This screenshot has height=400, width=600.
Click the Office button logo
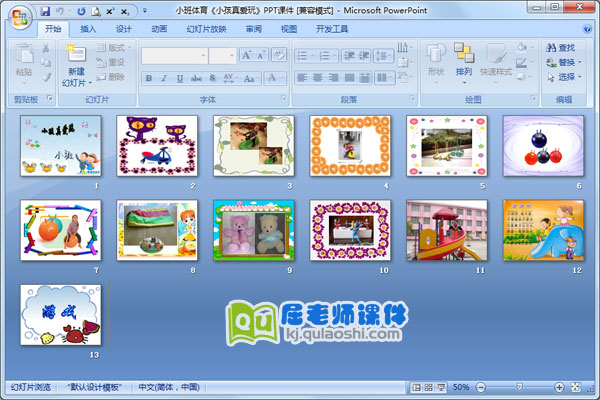[19, 18]
